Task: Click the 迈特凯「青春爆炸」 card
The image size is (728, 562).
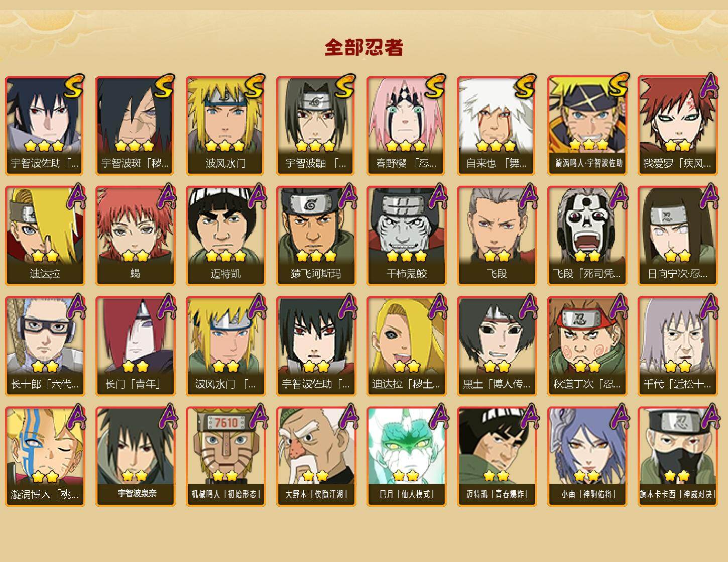Action: point(497,457)
